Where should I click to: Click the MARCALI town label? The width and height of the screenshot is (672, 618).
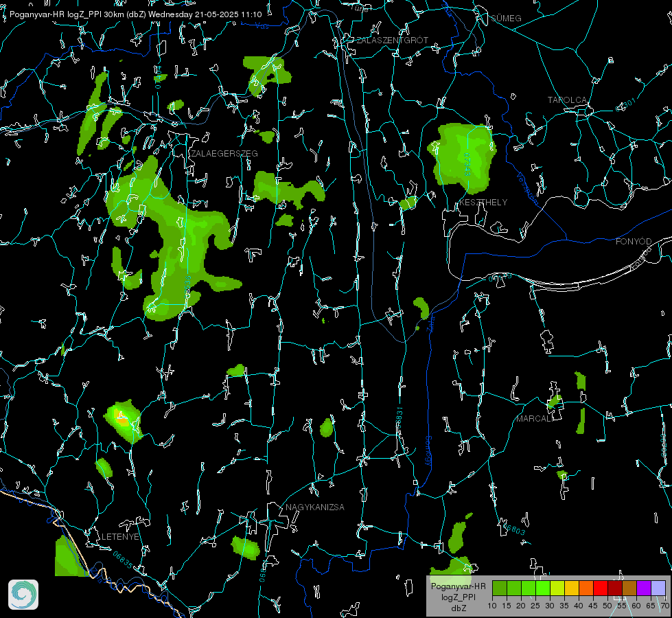(535, 419)
